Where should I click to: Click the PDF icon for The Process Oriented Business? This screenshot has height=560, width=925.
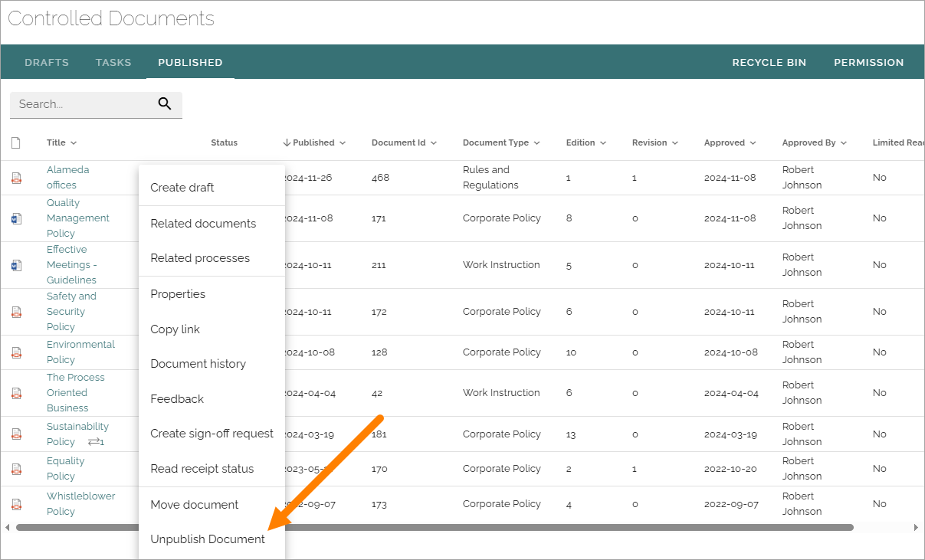[16, 393]
